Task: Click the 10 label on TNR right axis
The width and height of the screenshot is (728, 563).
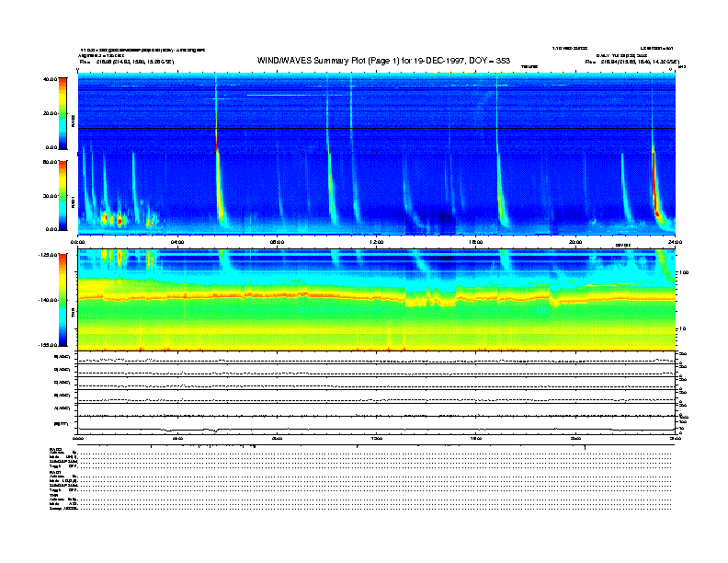Action: coord(682,329)
